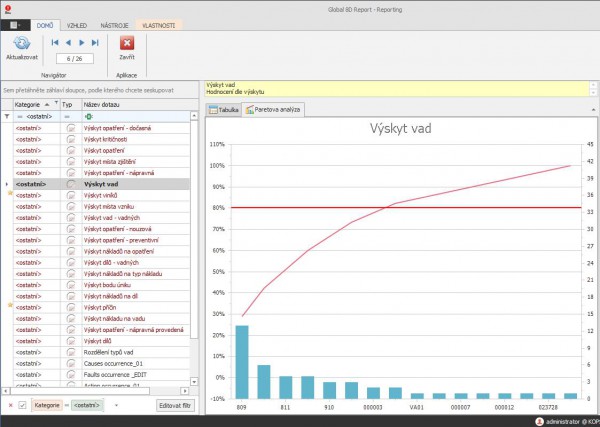Click the record position field 6 / 26
The height and width of the screenshot is (427, 600).
75,59
